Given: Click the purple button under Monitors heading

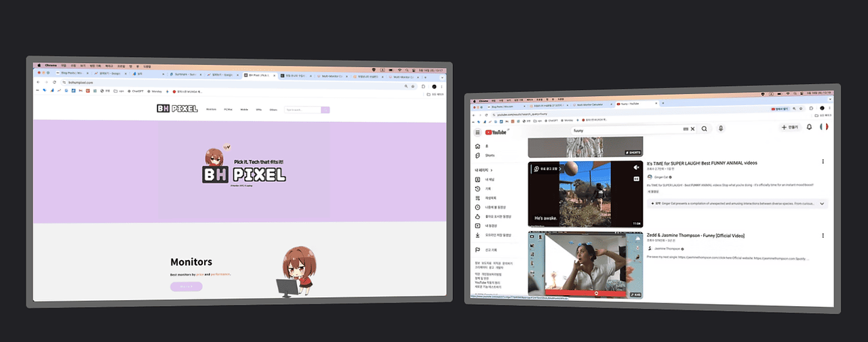Looking at the screenshot, I should click(x=186, y=286).
